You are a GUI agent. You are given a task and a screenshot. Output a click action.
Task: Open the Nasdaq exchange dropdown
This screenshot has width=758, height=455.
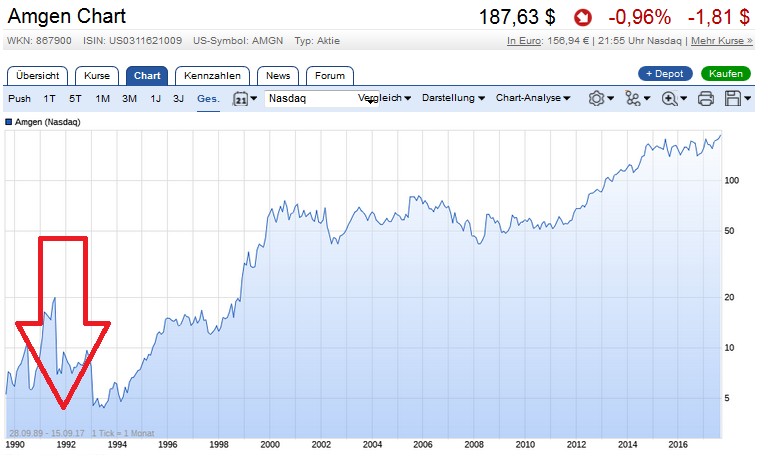[321, 99]
